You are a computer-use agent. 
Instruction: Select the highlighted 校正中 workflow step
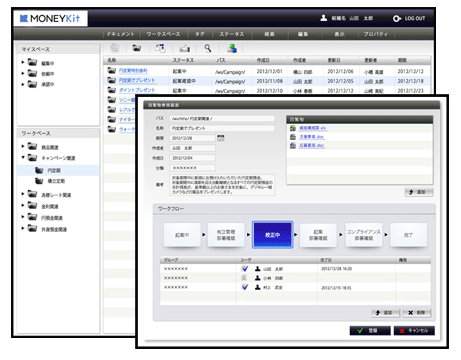[x=272, y=235]
